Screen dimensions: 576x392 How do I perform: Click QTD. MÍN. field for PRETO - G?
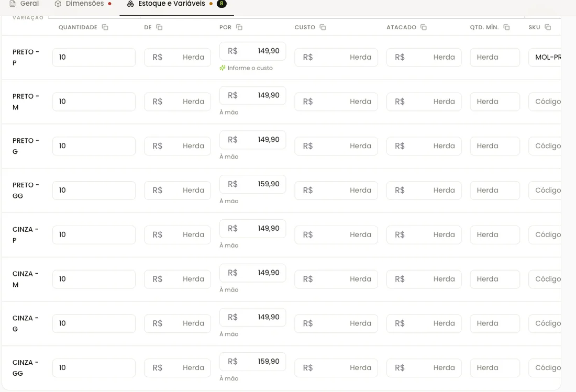pos(495,146)
